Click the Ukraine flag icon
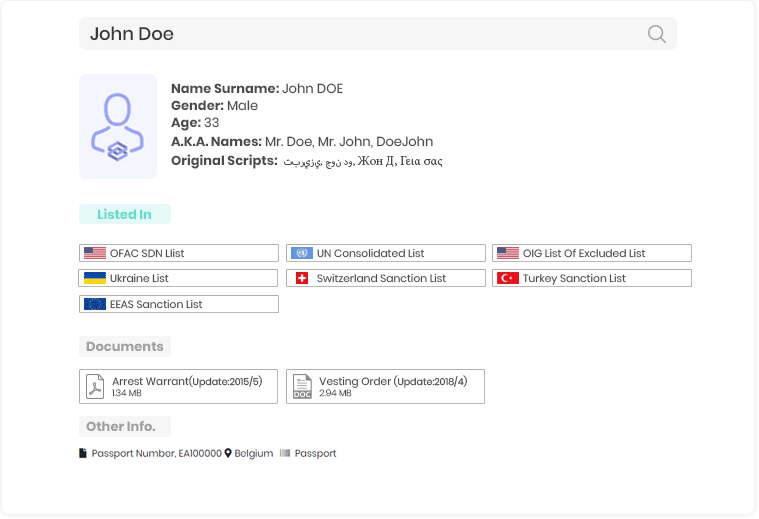Screen dimensions: 759x519 click(x=94, y=278)
